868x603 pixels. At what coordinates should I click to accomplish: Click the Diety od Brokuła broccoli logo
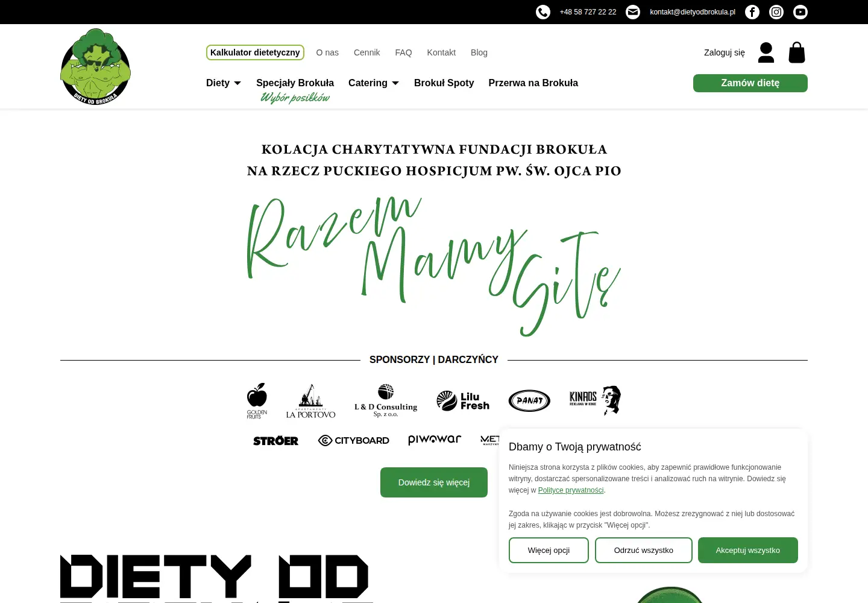point(95,66)
